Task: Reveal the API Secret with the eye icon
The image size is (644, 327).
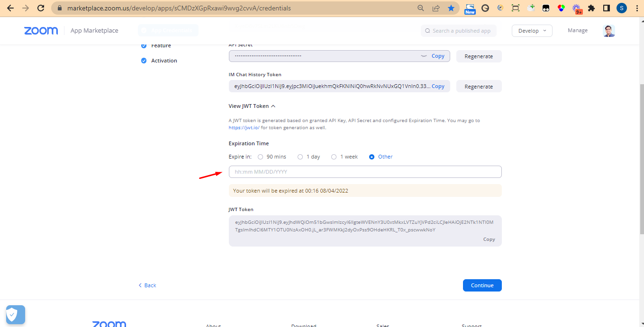Action: 424,56
